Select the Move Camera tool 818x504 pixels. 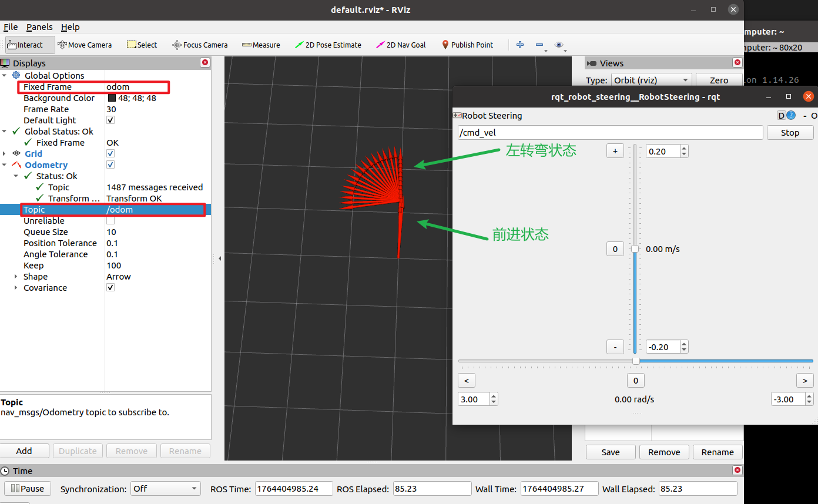click(x=85, y=45)
